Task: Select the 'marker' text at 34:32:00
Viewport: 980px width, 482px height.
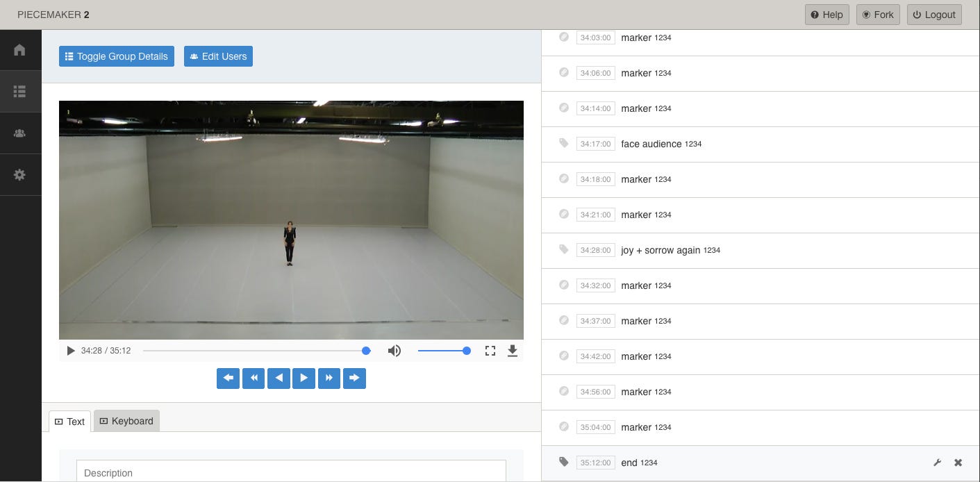Action: (x=636, y=285)
